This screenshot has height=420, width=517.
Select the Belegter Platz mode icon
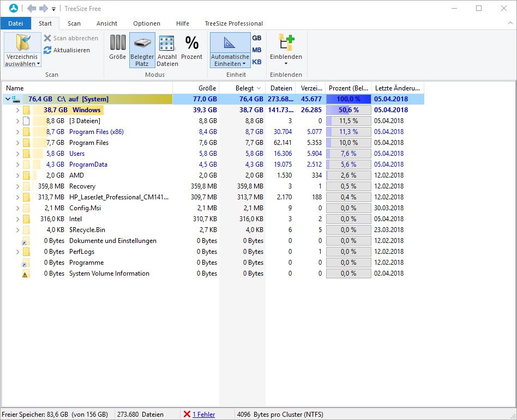(x=142, y=43)
